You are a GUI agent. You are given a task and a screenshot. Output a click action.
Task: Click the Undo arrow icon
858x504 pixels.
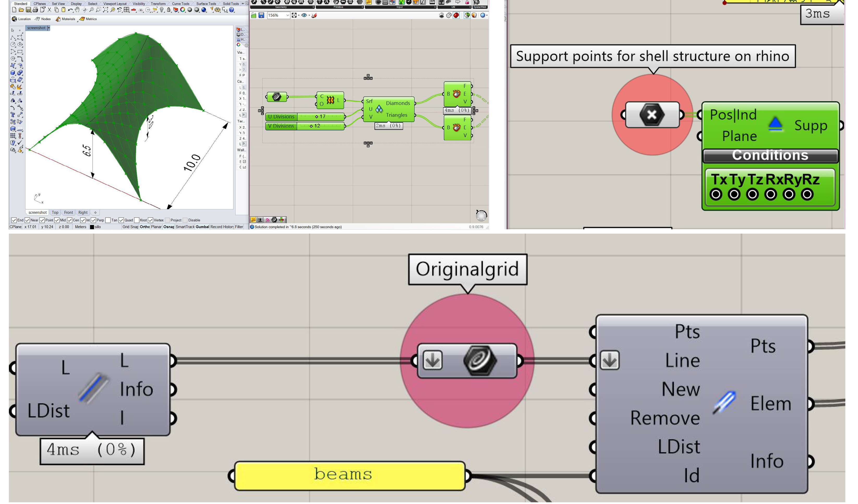(70, 10)
